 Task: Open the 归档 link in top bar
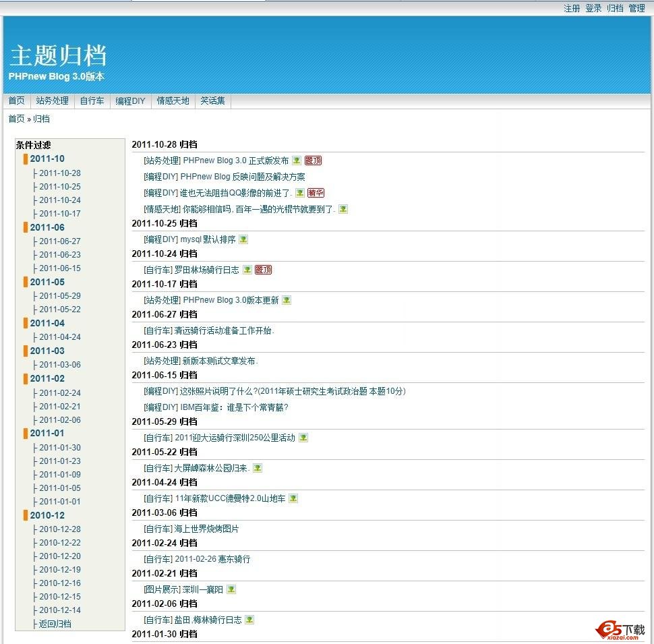[x=615, y=8]
